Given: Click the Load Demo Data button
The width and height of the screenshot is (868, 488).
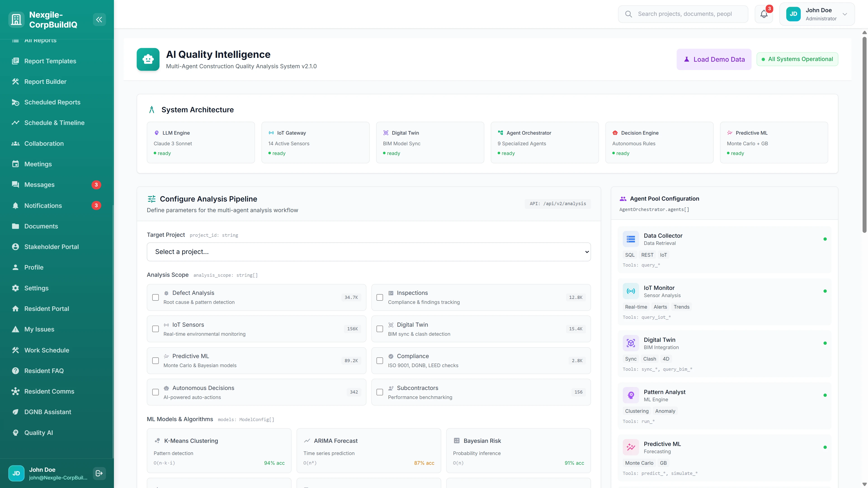Looking at the screenshot, I should point(714,59).
